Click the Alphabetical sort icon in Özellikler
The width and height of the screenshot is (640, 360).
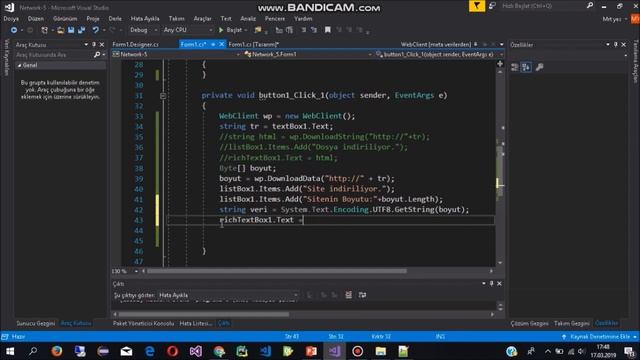(526, 67)
